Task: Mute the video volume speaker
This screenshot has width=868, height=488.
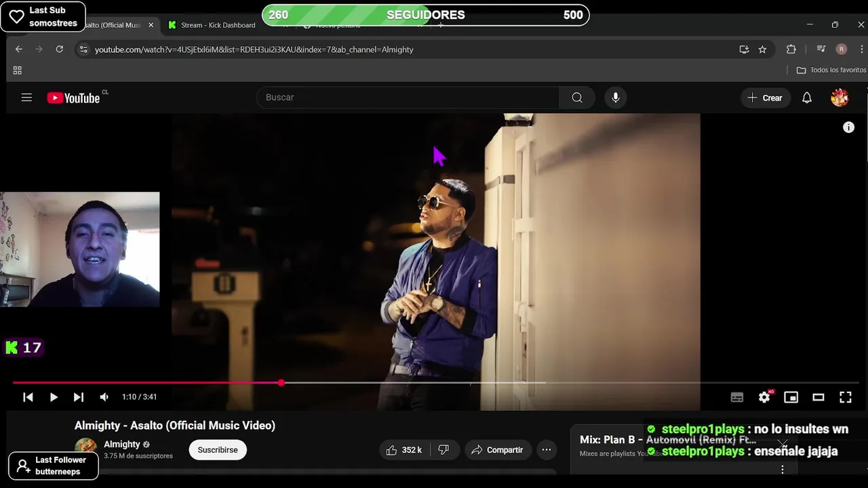Action: pyautogui.click(x=104, y=397)
